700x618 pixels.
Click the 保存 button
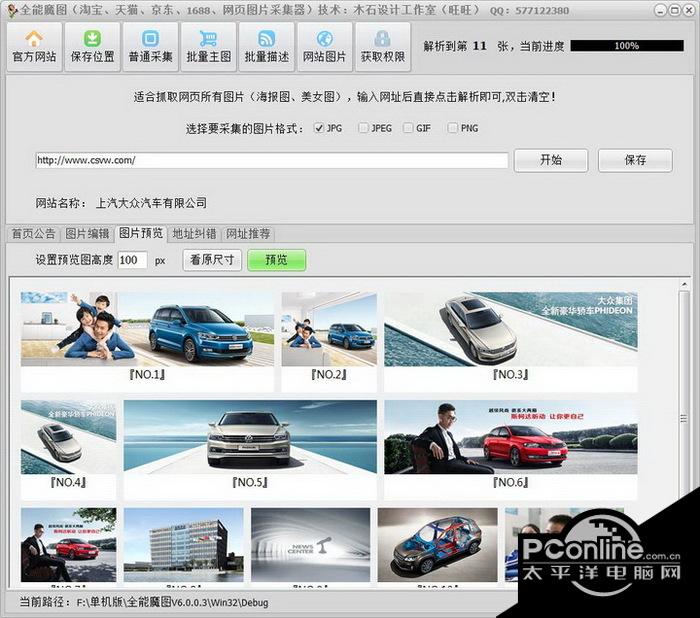635,160
